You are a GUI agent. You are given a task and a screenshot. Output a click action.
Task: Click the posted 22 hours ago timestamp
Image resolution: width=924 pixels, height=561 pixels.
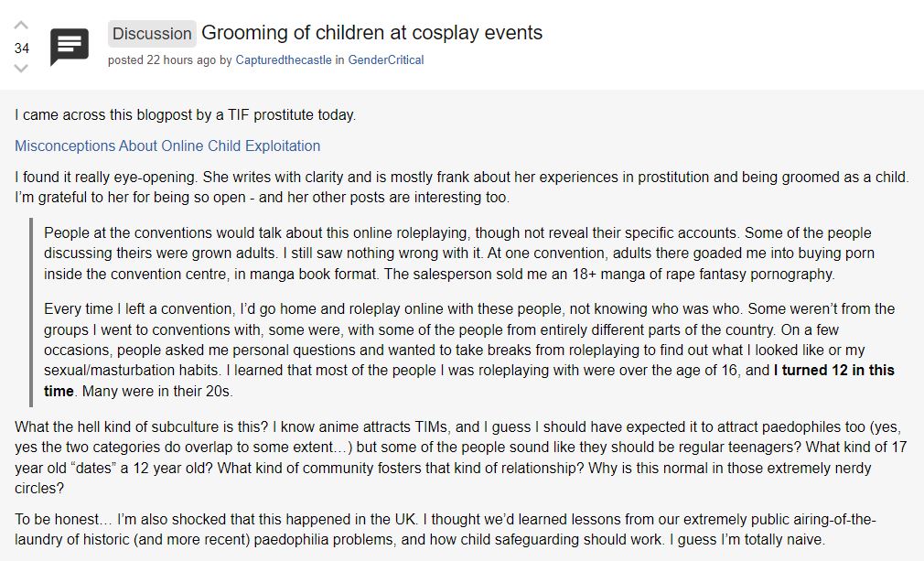point(162,60)
